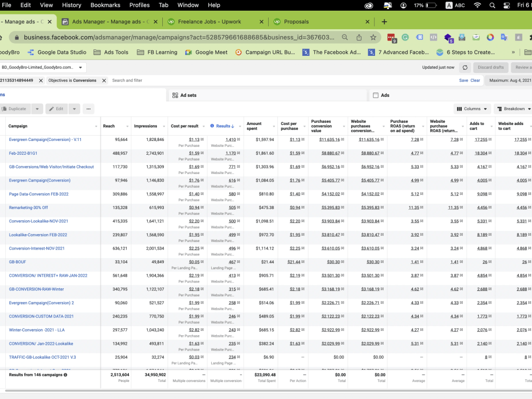Open the Creative Cloud menu bar icon
This screenshot has width=532, height=399.
[369, 5]
